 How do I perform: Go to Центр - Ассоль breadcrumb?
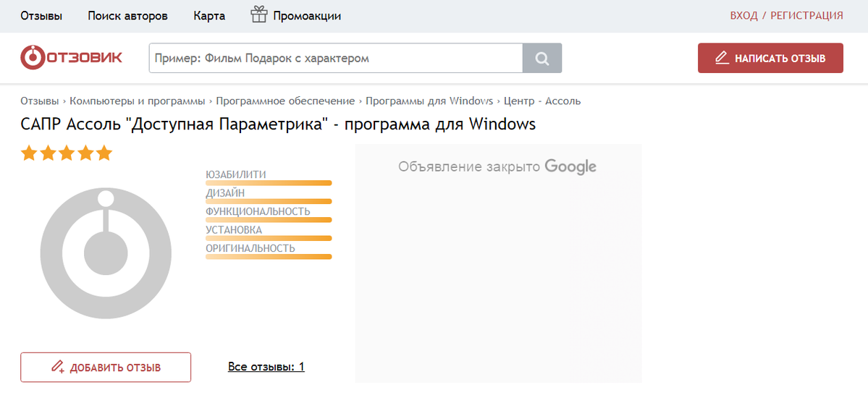(542, 101)
